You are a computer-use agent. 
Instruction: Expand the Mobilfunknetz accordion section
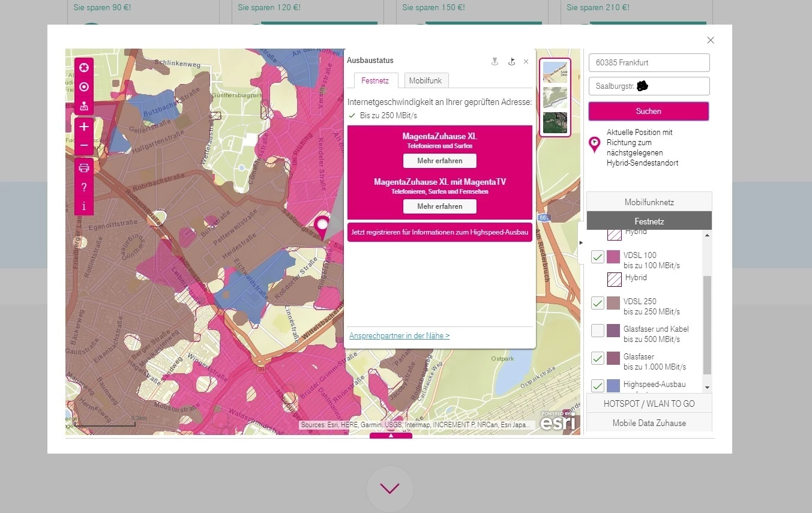649,202
